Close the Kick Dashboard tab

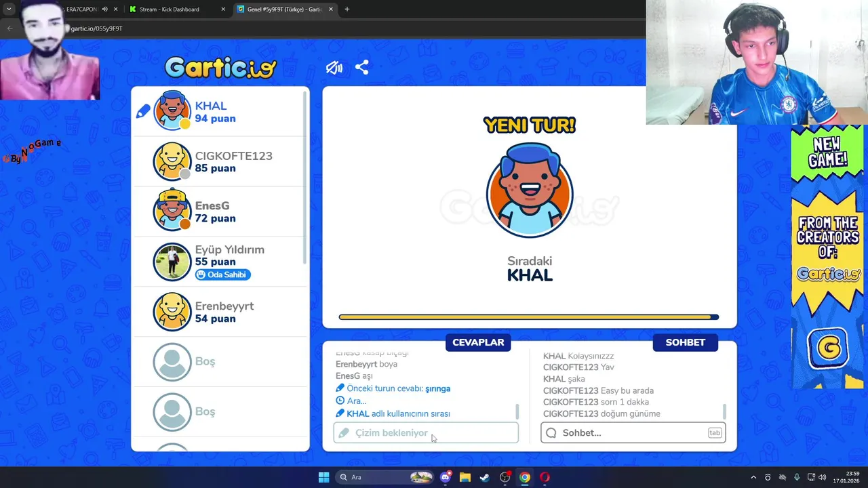[224, 9]
